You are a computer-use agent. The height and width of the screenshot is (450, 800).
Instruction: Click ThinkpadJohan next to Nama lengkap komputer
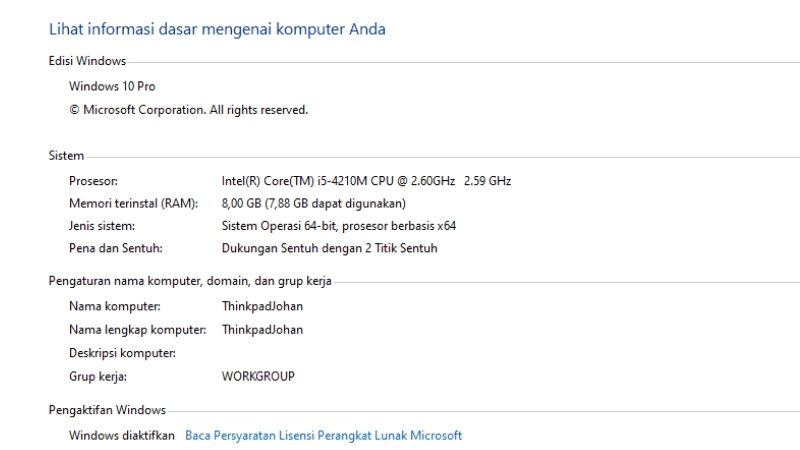[x=262, y=329]
